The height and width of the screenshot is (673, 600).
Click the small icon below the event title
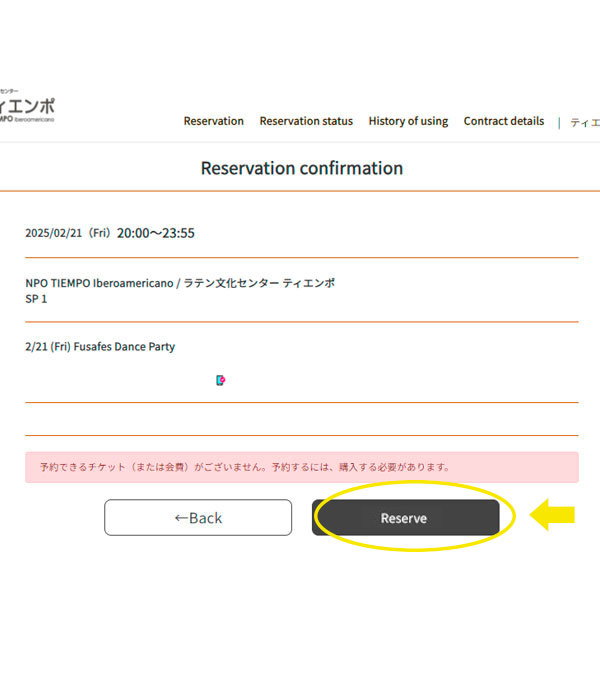pos(220,380)
